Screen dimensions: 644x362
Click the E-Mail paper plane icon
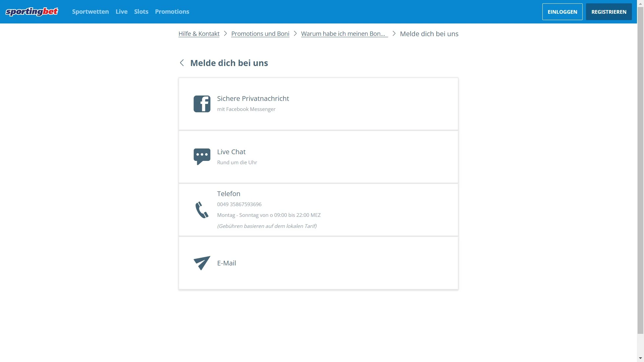click(202, 263)
